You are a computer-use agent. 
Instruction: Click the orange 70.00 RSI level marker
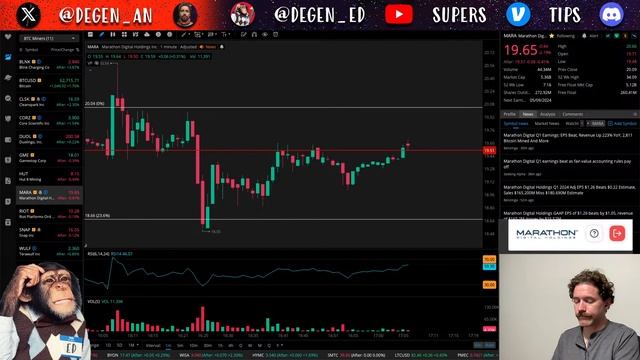click(489, 259)
